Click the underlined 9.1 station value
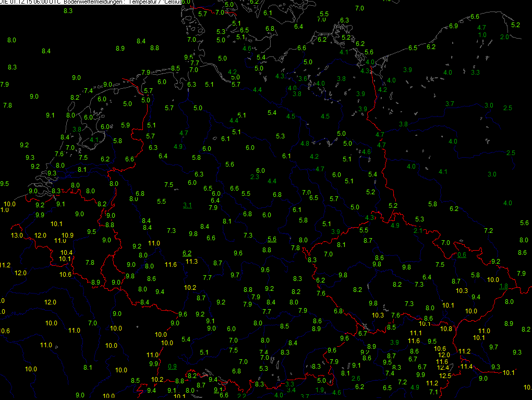The image size is (532, 400). point(219,390)
